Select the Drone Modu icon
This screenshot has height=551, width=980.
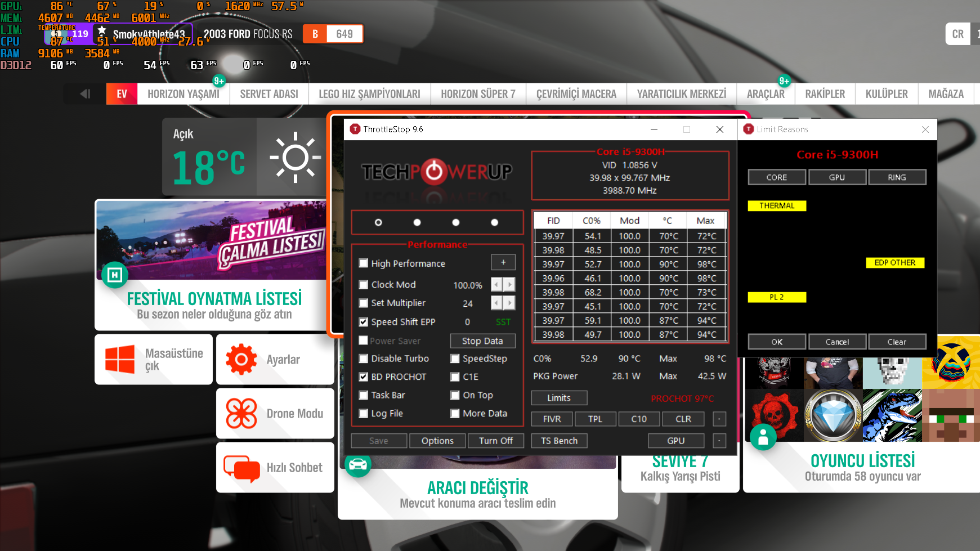[x=241, y=414]
